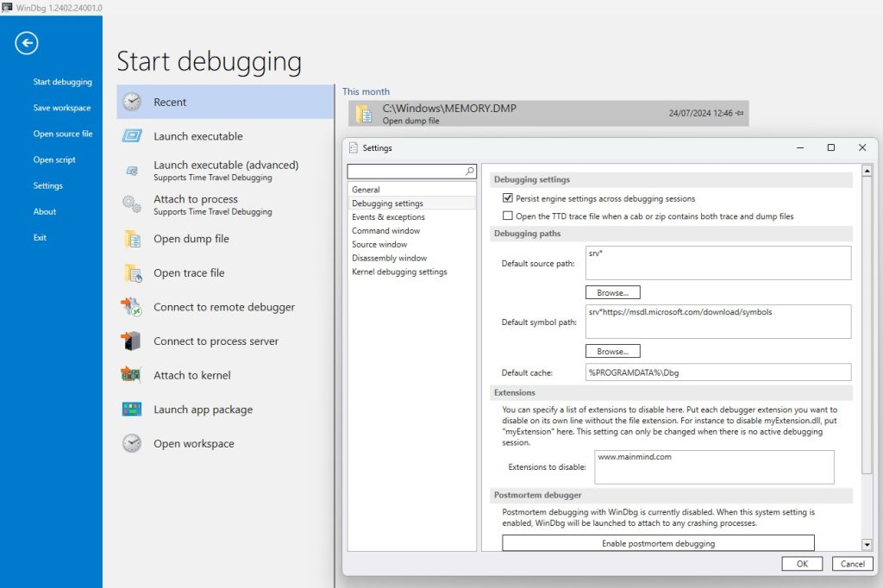Screen dimensions: 883x588
Task: Click Exit in the sidebar
Action: 40,237
